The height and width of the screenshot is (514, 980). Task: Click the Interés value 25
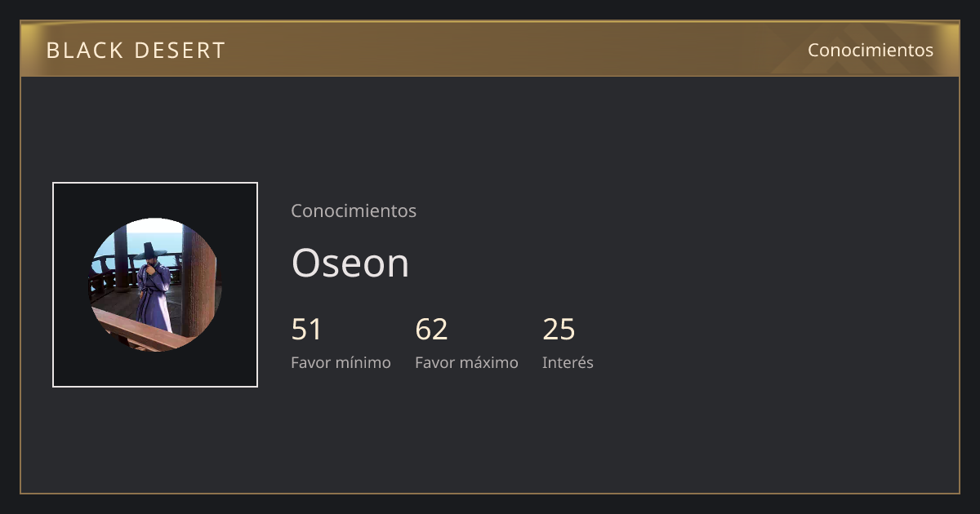pos(559,330)
